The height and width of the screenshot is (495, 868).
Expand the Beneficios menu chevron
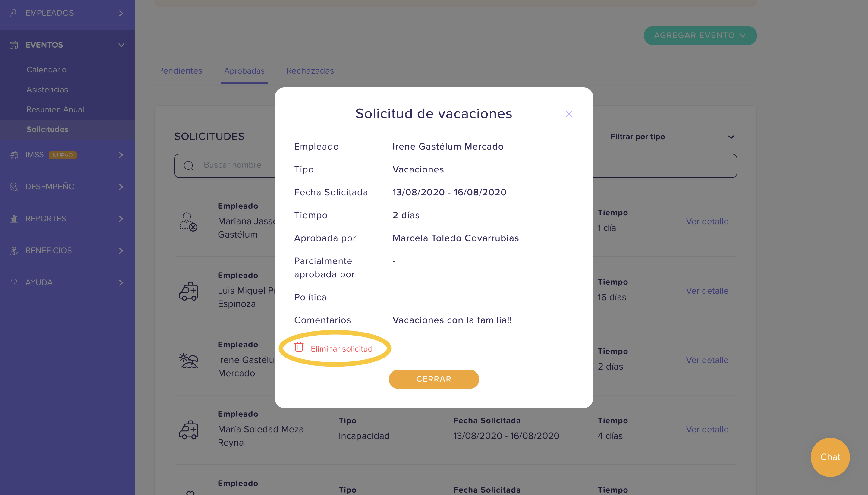121,251
